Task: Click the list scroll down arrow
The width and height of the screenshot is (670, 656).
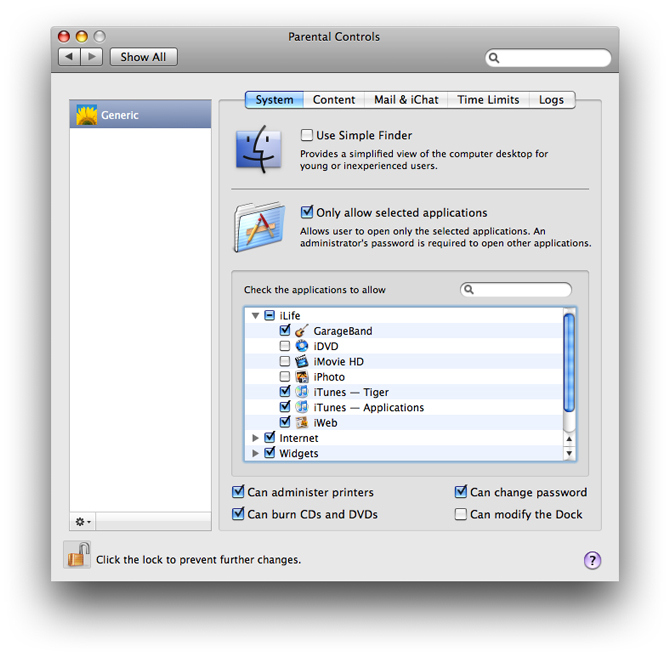Action: (x=569, y=453)
